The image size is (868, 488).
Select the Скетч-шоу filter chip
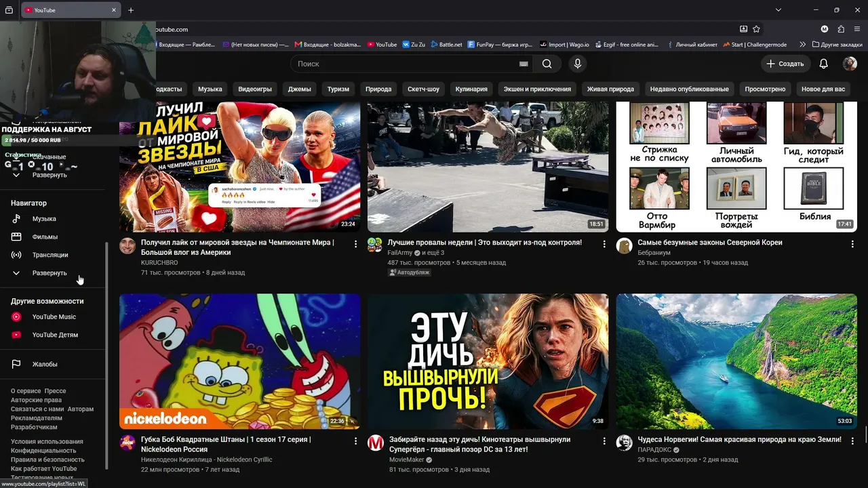(x=423, y=89)
